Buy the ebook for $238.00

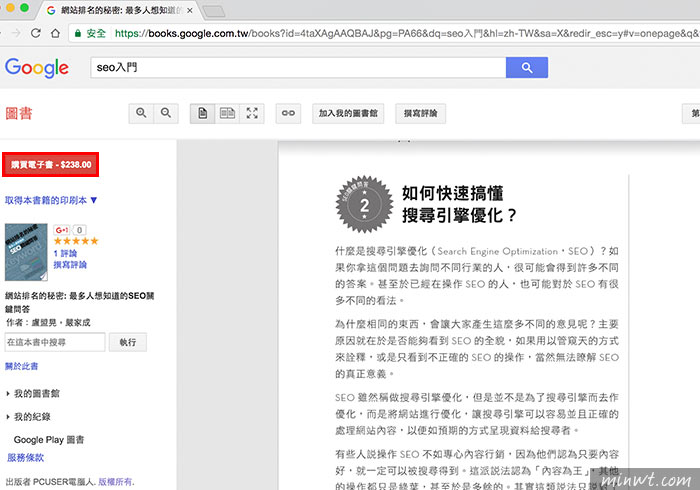click(50, 165)
